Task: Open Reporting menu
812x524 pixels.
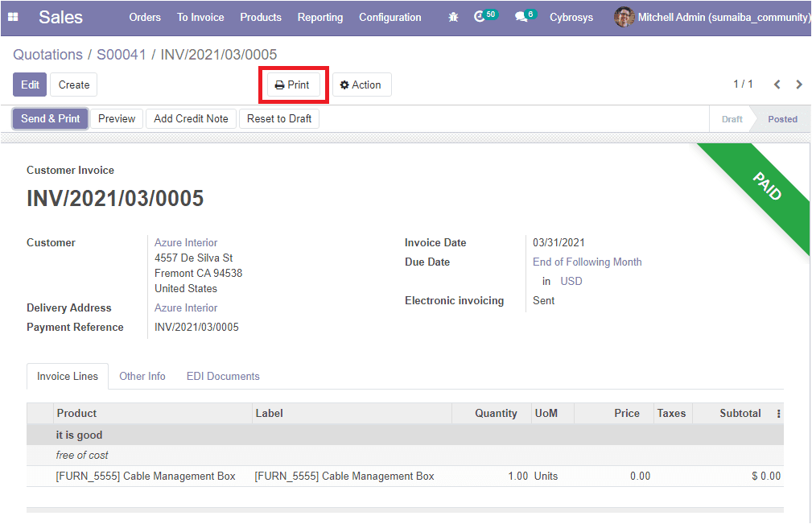Action: click(x=320, y=17)
